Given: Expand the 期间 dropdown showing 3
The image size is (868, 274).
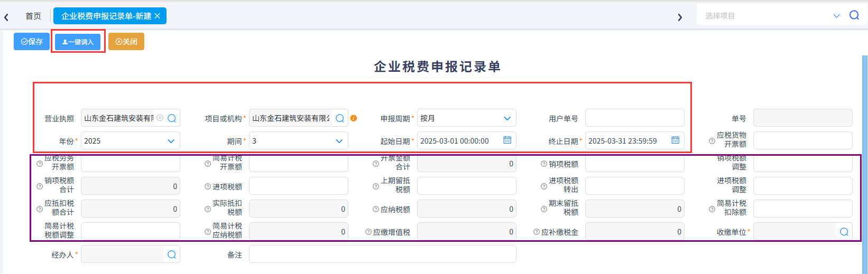Looking at the screenshot, I should 339,141.
